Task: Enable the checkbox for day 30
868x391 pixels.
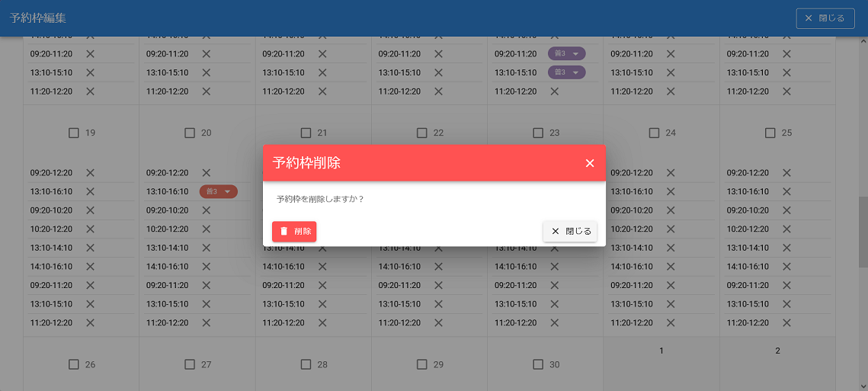Action: (x=538, y=364)
